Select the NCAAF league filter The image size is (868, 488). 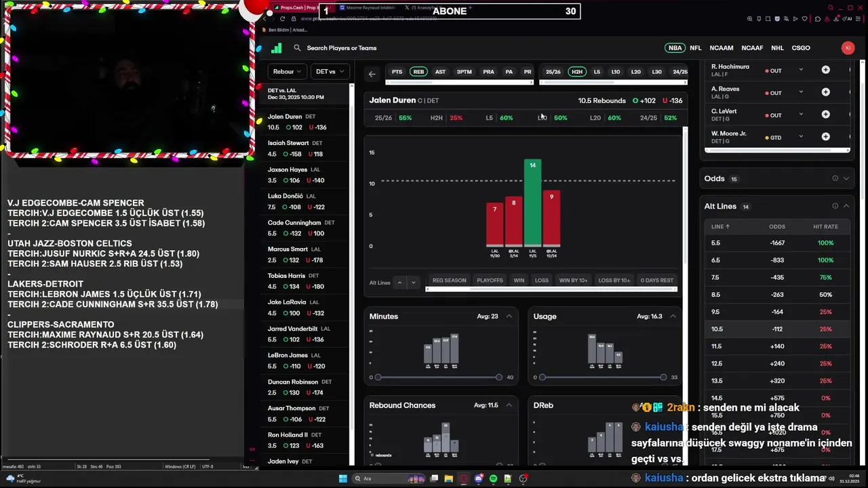pos(752,48)
